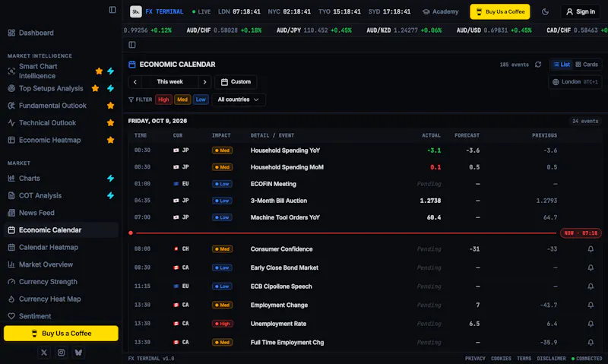The image size is (608, 364).
Task: Click the star beside Technical Outlook
Action: coord(110,123)
